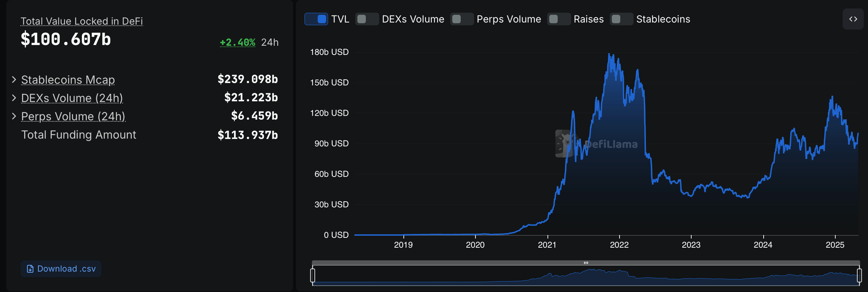The height and width of the screenshot is (292, 868).
Task: Expand the Stablecoins Mcap row chevron
Action: tap(14, 80)
